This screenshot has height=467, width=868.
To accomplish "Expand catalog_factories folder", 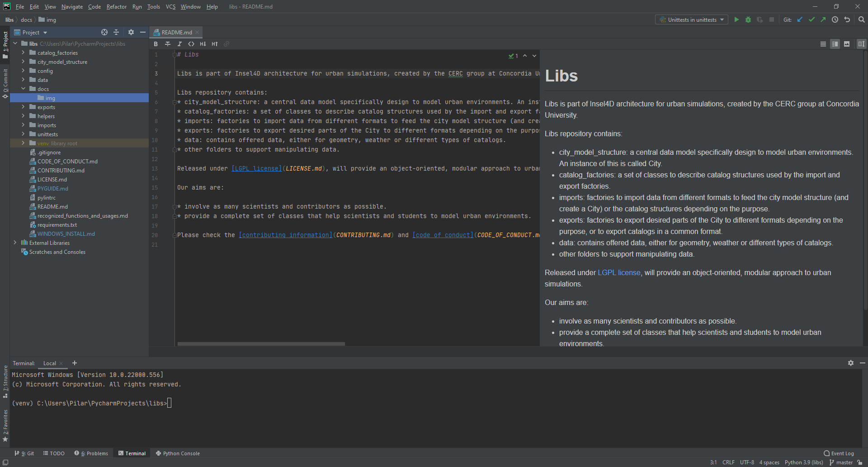I will (x=23, y=52).
